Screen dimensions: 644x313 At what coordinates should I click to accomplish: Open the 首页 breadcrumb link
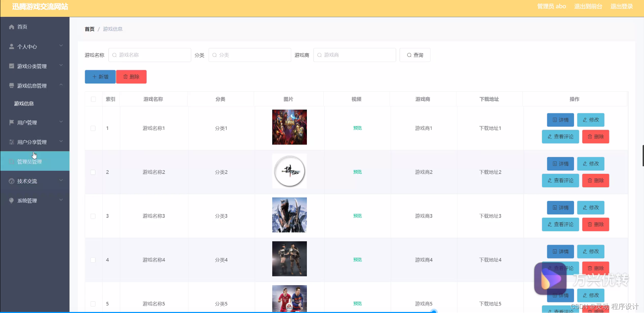click(89, 29)
